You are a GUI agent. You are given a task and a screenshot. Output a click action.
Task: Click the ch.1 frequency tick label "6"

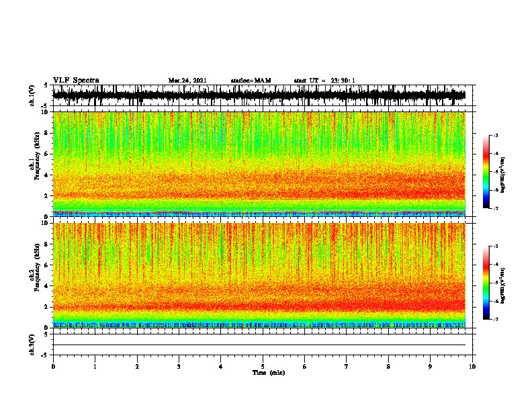click(47, 154)
